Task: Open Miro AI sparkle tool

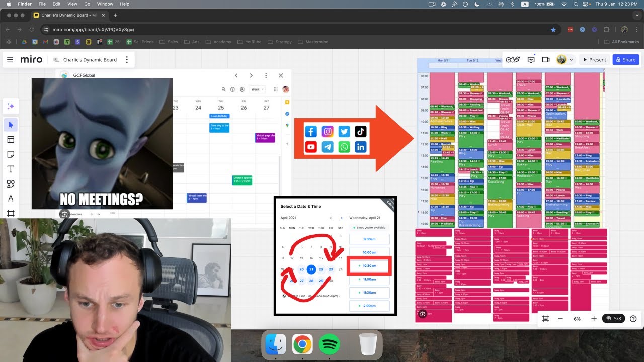Action: point(11,106)
